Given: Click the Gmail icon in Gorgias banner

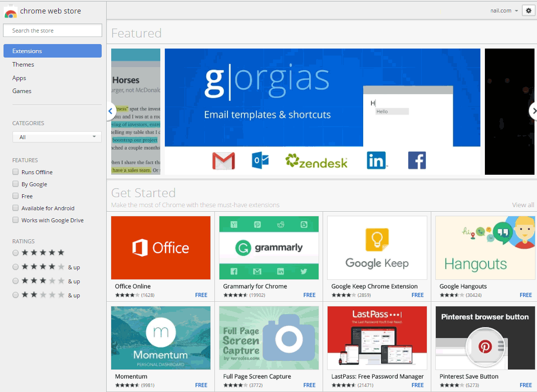Looking at the screenshot, I should 223,161.
